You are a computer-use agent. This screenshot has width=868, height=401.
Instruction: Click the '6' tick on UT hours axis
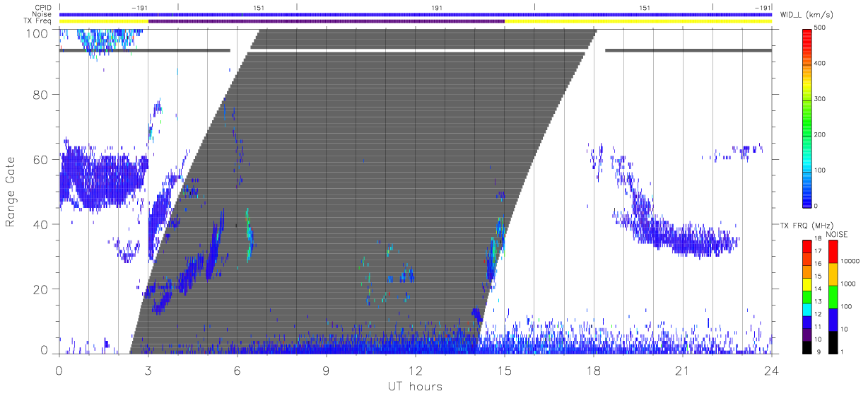(x=237, y=369)
